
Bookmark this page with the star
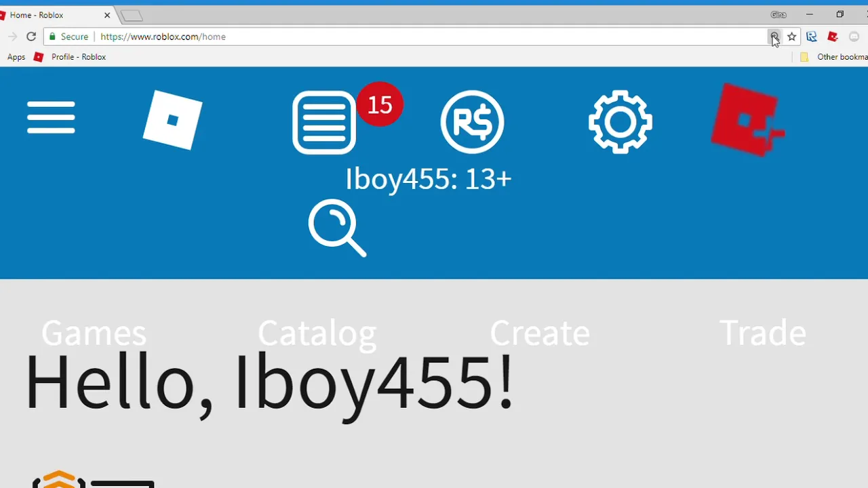coord(791,37)
